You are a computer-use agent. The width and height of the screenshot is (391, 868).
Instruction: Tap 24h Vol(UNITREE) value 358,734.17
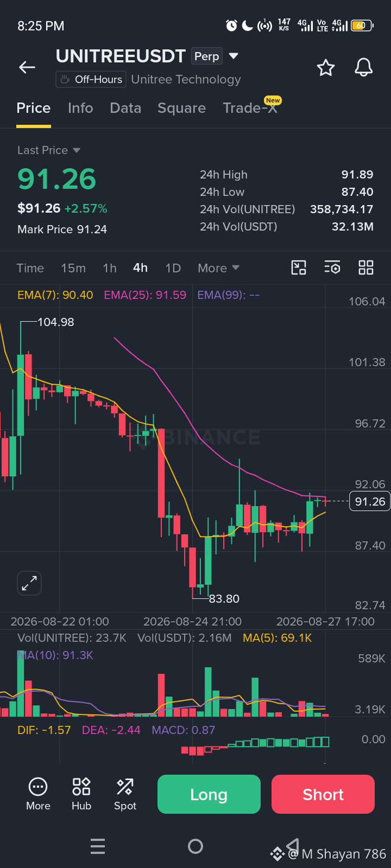pyautogui.click(x=342, y=209)
